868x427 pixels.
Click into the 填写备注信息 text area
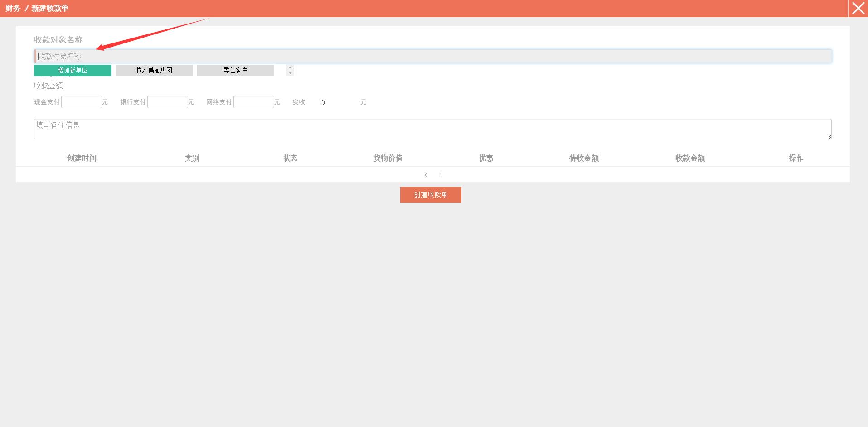coord(433,129)
